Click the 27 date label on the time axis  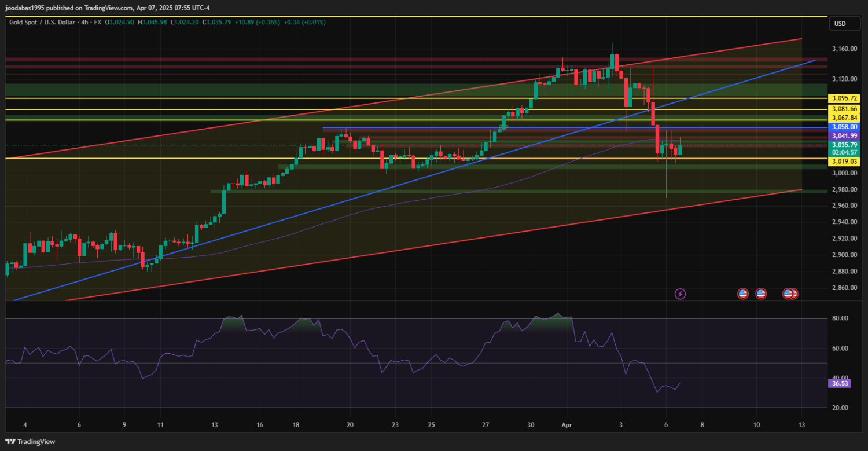click(485, 424)
